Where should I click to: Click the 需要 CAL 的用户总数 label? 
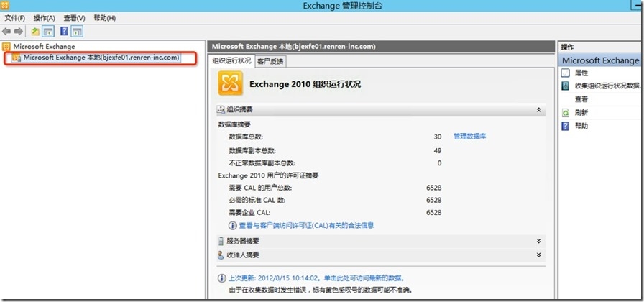pos(260,188)
